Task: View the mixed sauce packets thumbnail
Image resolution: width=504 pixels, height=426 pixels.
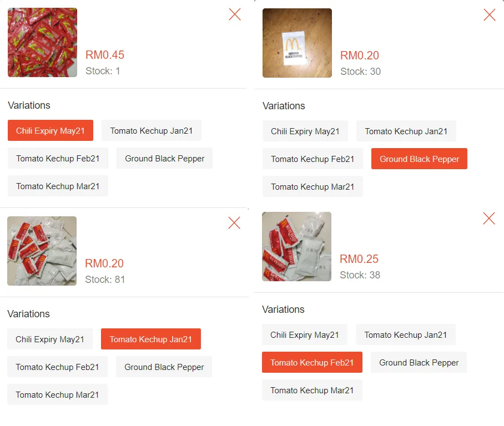Action: point(296,246)
